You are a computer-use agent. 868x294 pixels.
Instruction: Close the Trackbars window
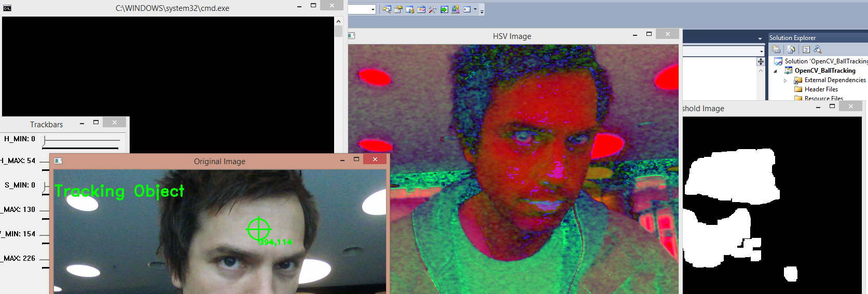click(114, 122)
